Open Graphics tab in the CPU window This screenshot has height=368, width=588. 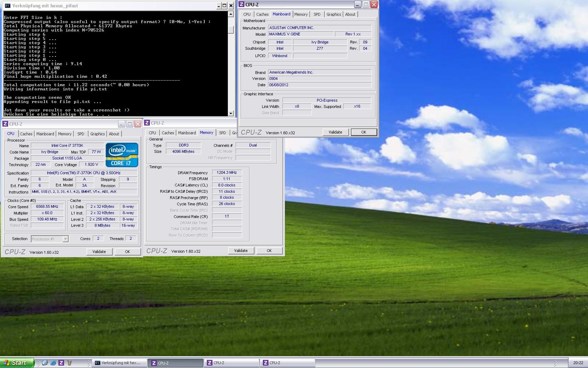pyautogui.click(x=97, y=134)
